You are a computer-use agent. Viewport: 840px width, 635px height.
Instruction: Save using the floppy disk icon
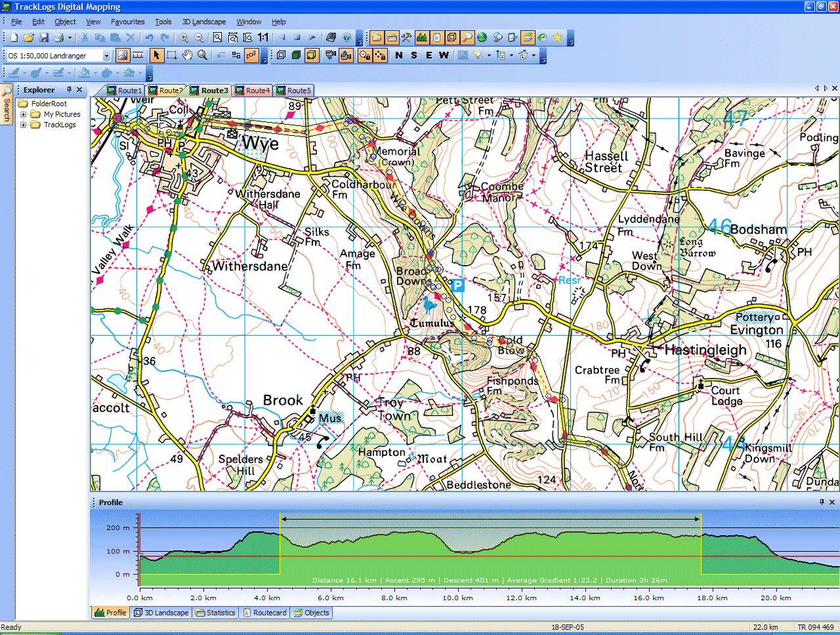[44, 37]
